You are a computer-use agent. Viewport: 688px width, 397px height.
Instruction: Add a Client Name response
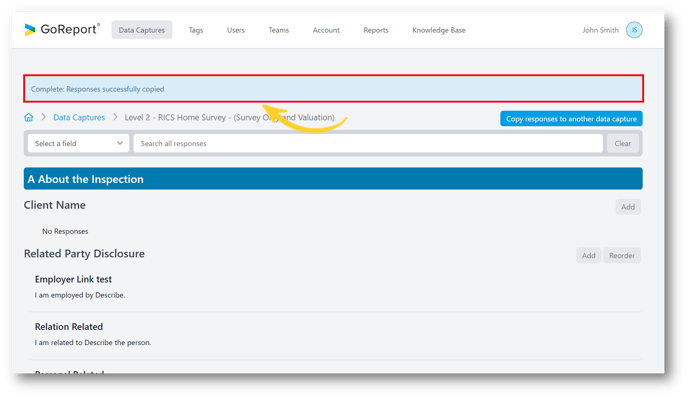[628, 207]
